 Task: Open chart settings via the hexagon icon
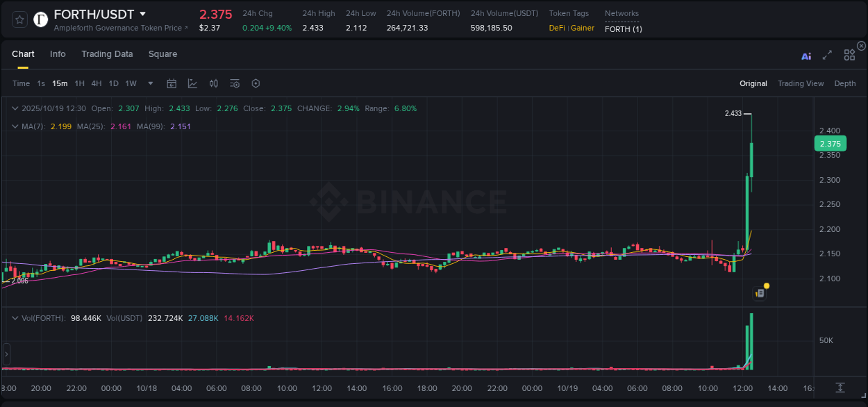tap(256, 83)
